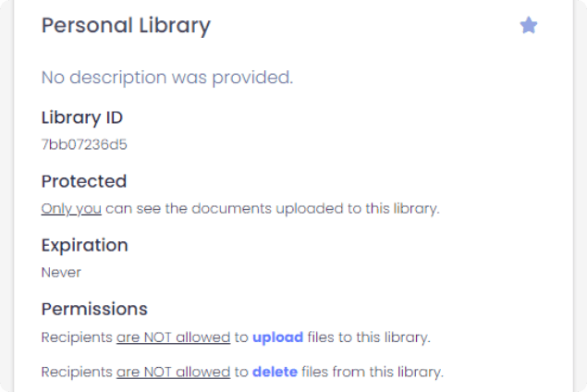The image size is (587, 392).
Task: Select the Library ID heading
Action: tap(82, 117)
